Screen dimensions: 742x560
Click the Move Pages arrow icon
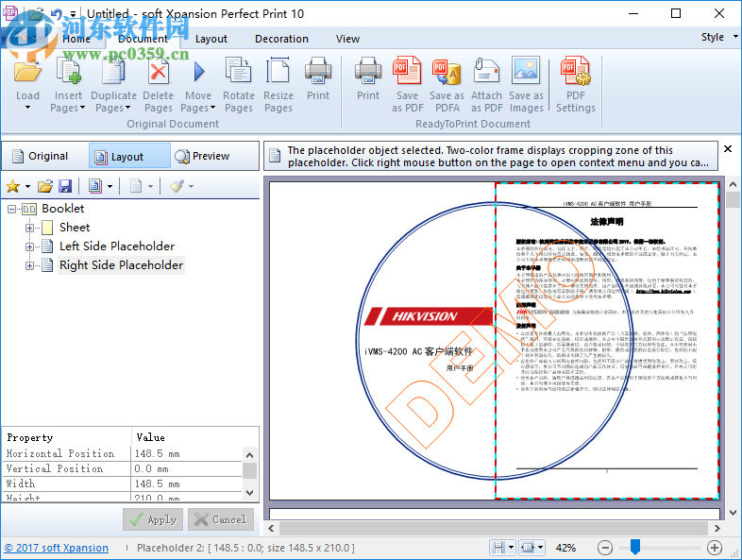coord(199,72)
